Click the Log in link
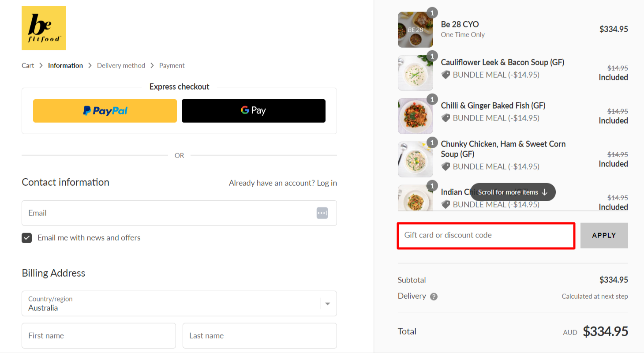 [x=327, y=183]
